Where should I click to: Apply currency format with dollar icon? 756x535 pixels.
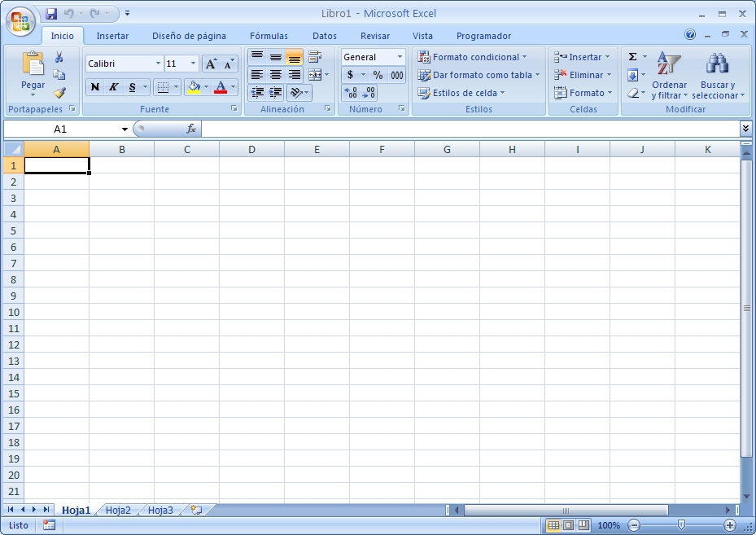(x=350, y=75)
